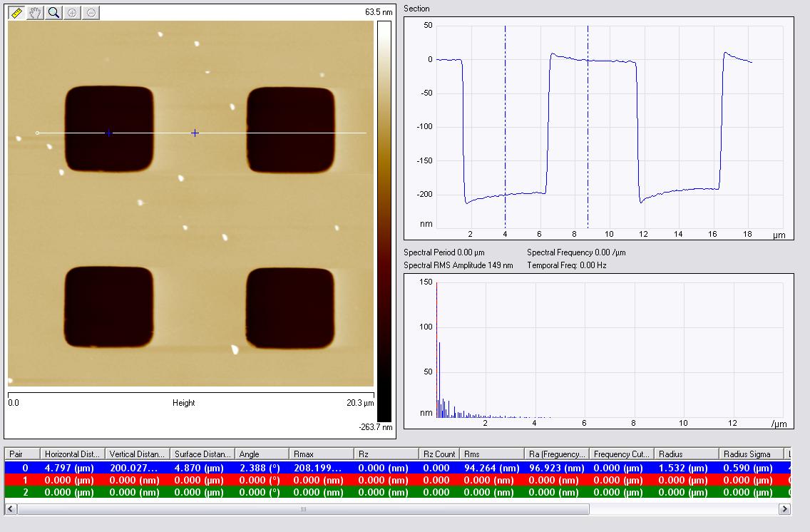810x532 pixels.
Task: Select the yellow ruler measure tool
Action: tap(17, 13)
